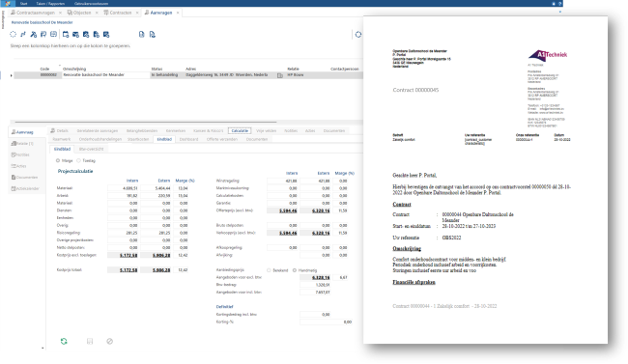Click the dashed circle first toolbar icon
This screenshot has width=628, height=364.
13,35
